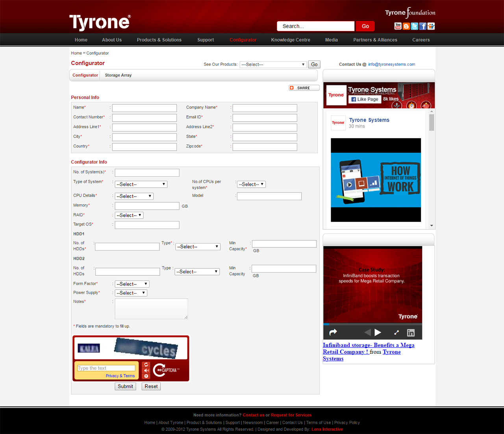This screenshot has height=434, width=504.
Task: Open the No. of CPUs per system dropdown
Action: click(x=252, y=184)
